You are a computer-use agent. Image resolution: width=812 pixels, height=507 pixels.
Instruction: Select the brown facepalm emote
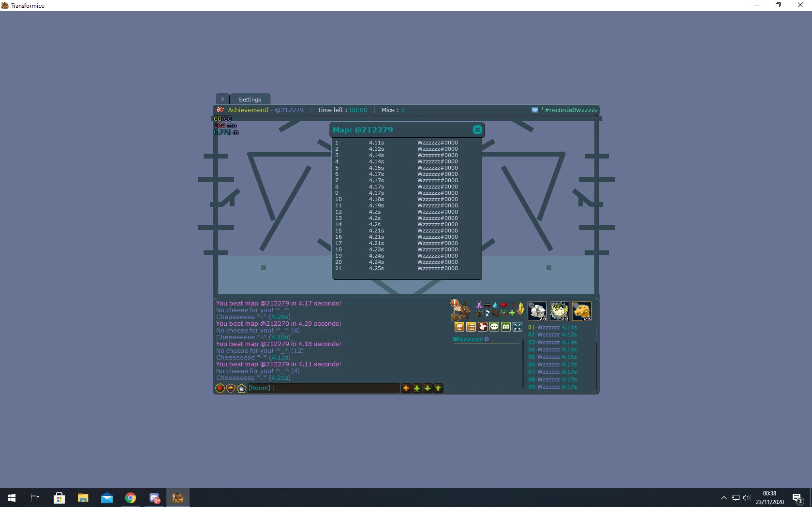point(495,313)
